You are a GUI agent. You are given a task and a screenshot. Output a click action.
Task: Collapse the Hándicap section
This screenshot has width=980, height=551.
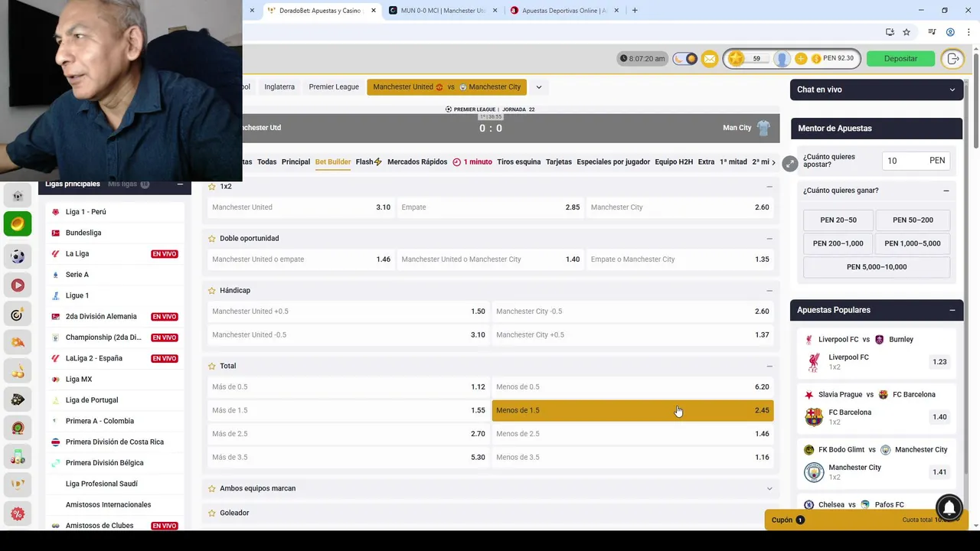click(769, 291)
